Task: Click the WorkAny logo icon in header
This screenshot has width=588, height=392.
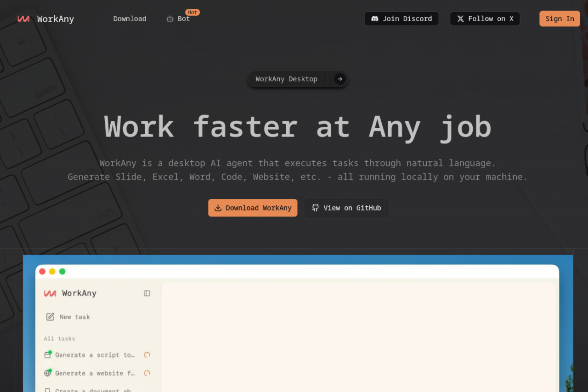Action: pos(23,19)
